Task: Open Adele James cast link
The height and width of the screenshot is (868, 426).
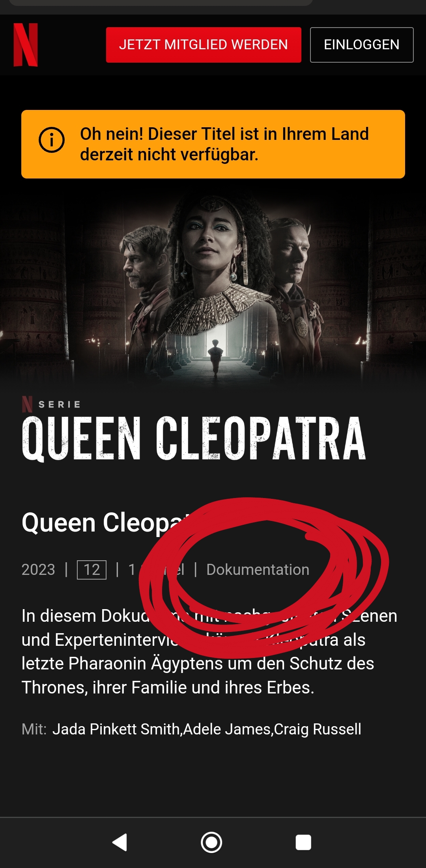Action: coord(227,729)
